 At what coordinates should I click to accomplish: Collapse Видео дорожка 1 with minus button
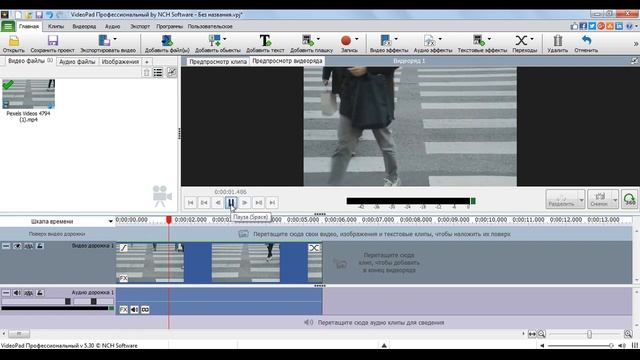pyautogui.click(x=6, y=246)
